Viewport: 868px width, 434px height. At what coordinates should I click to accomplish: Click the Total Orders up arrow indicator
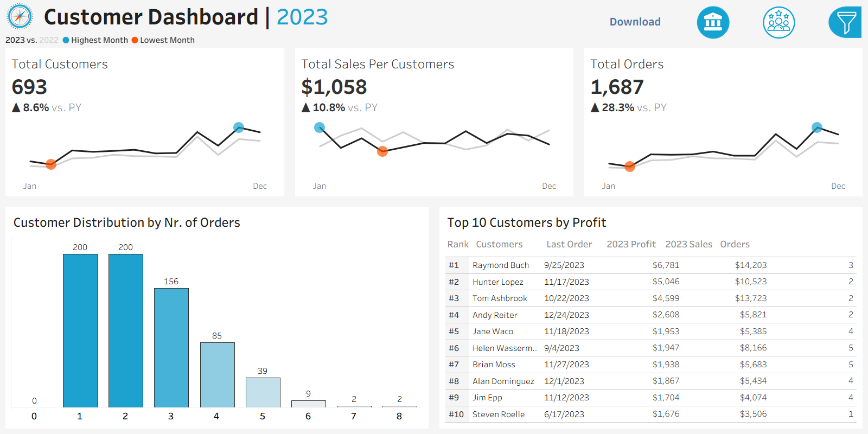coord(595,107)
